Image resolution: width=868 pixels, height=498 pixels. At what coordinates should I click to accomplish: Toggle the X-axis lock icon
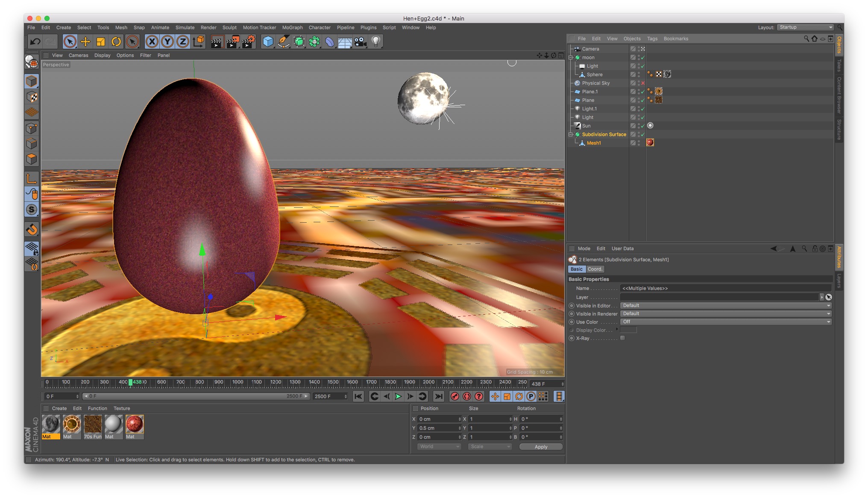point(152,41)
